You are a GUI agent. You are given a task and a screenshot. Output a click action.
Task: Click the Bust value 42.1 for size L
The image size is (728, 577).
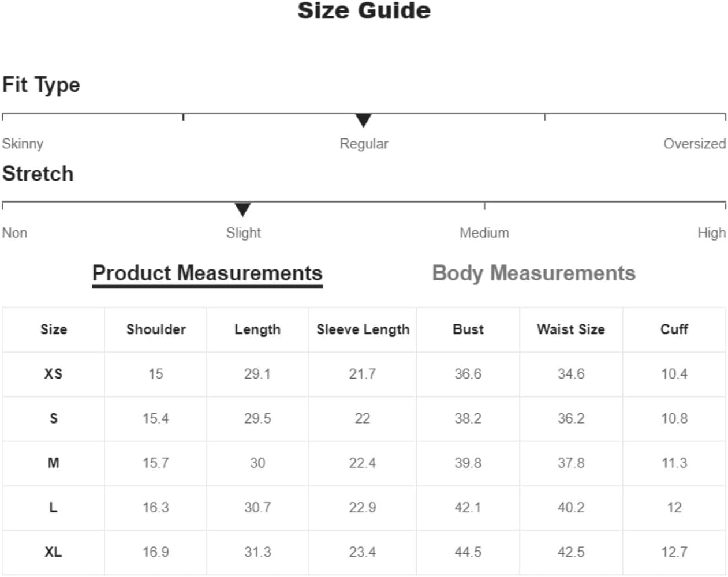click(468, 508)
